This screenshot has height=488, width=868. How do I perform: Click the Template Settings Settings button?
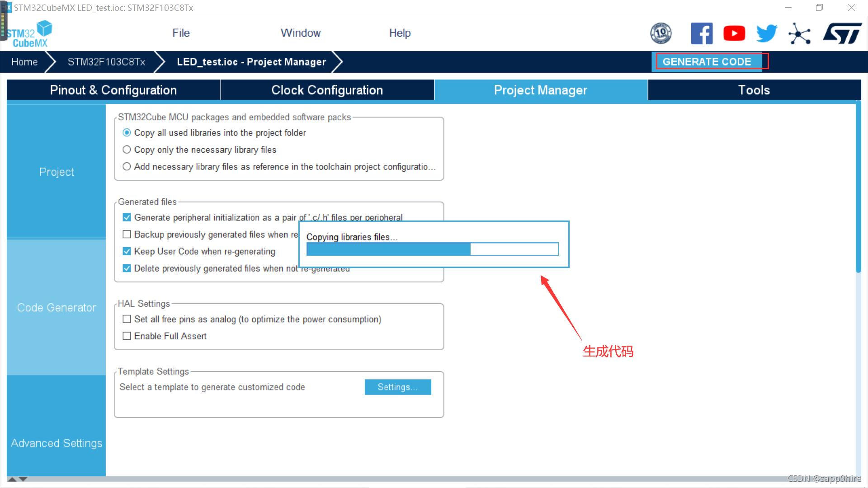398,387
